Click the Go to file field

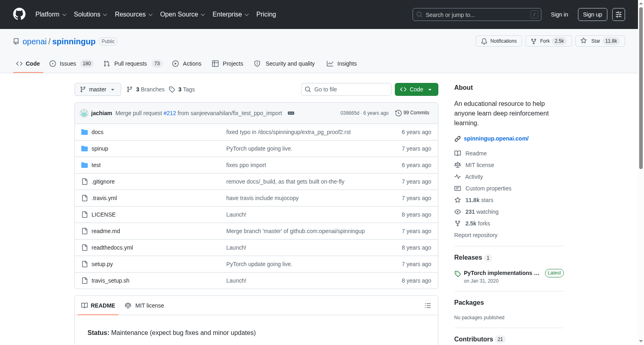[x=346, y=89]
